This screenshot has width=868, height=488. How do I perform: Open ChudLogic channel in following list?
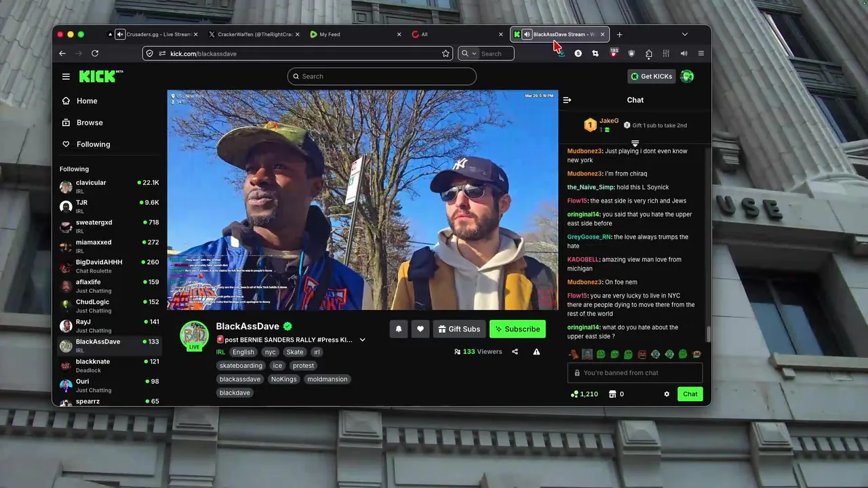point(109,306)
